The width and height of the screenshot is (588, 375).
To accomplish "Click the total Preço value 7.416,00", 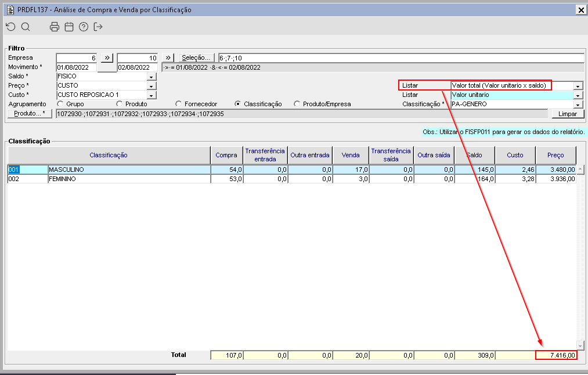I will (555, 355).
